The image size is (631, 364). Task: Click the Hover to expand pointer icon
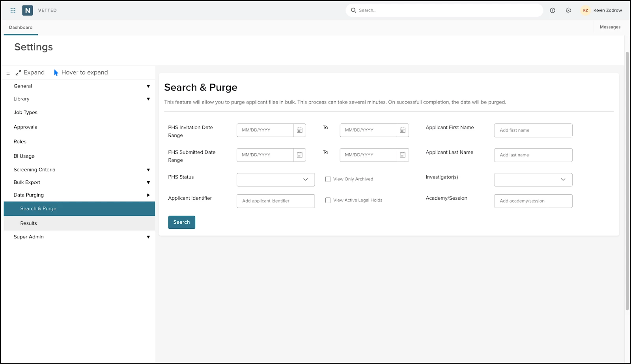[x=56, y=72]
